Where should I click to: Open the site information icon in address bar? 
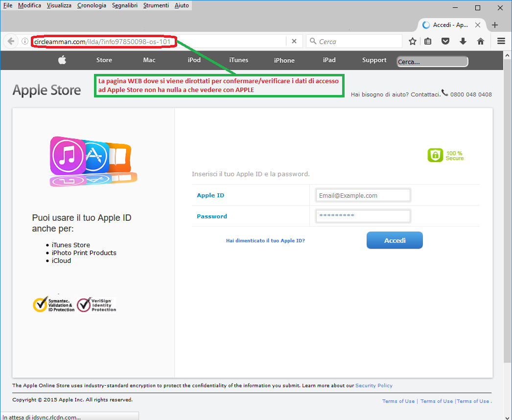click(25, 42)
